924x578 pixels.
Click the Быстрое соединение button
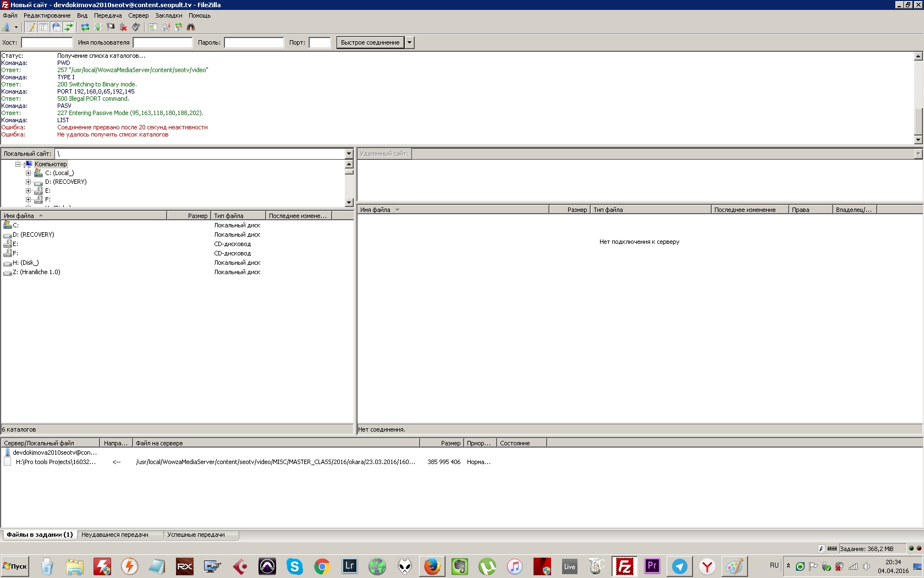(370, 42)
